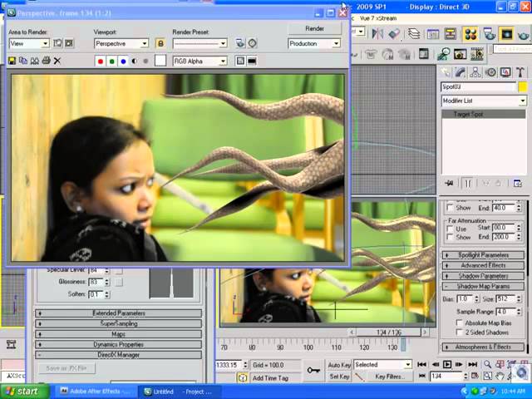
Task: Toggle UI overlay icon in render window
Action: click(x=240, y=61)
